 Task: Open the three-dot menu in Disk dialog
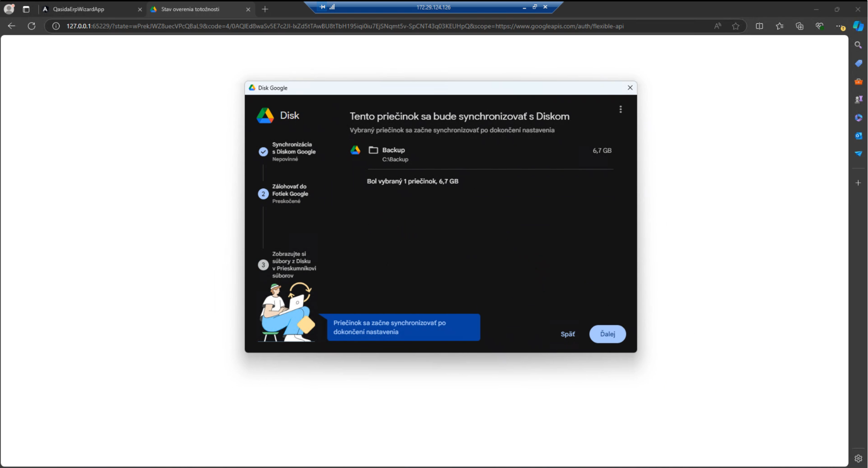click(x=620, y=109)
